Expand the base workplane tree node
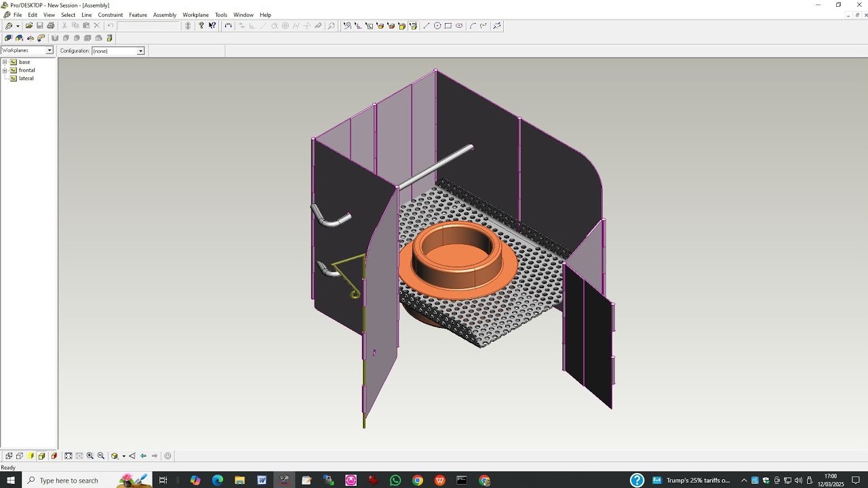 tap(5, 62)
